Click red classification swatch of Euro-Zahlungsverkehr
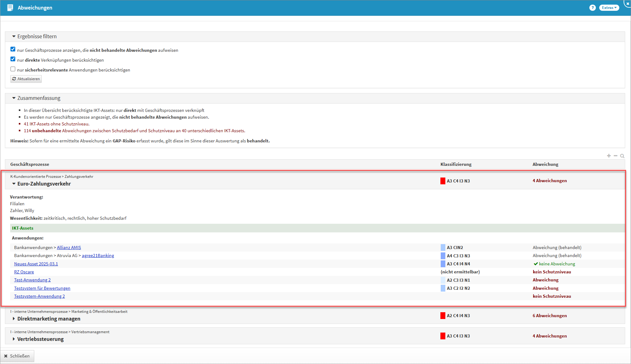The width and height of the screenshot is (631, 364). [443, 181]
